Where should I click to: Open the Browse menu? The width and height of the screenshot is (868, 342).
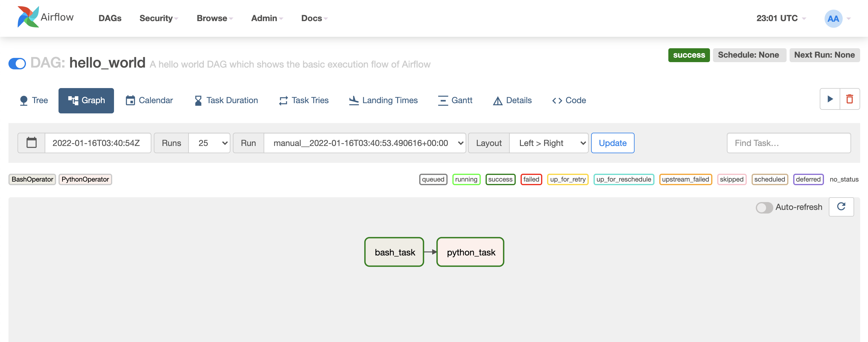pos(214,18)
